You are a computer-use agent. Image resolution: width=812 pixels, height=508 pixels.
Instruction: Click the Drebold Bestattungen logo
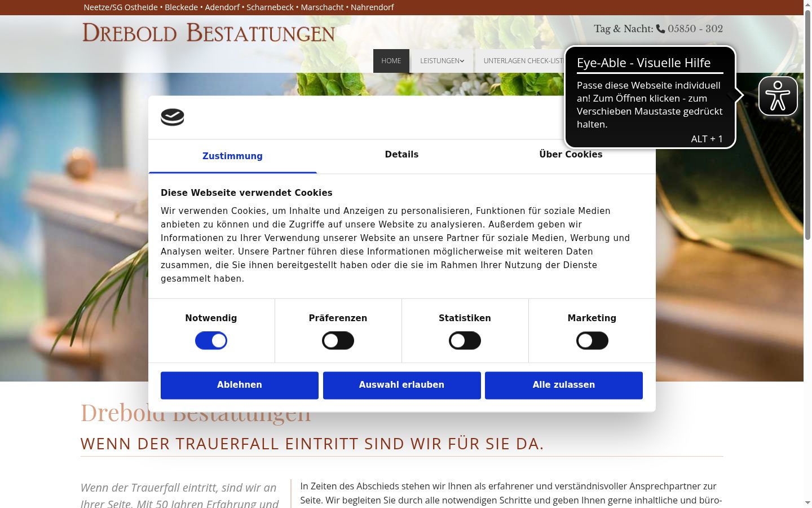209,33
